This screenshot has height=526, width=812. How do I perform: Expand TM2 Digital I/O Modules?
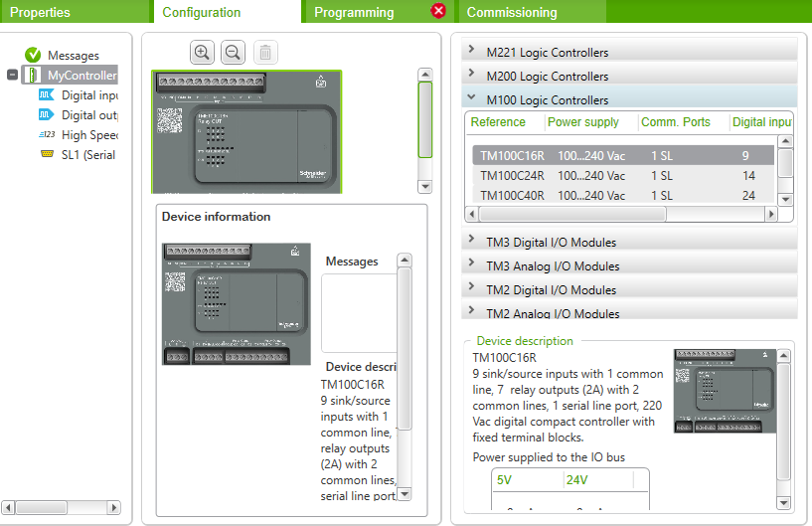471,286
